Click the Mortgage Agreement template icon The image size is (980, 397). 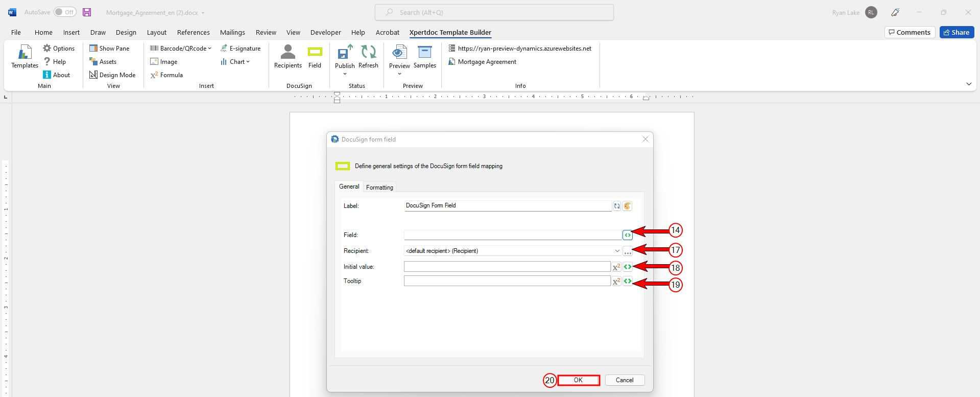(x=452, y=61)
